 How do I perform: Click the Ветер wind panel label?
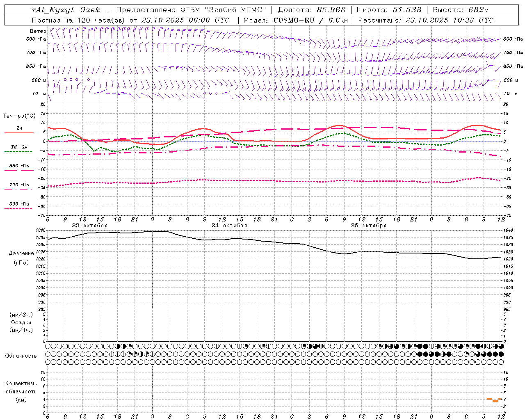pyautogui.click(x=38, y=31)
